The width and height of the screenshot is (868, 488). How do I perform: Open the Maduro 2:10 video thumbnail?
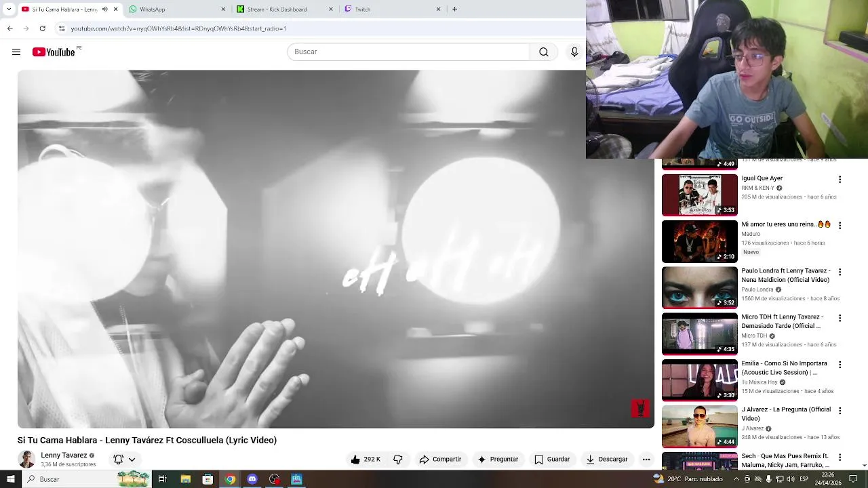(x=699, y=241)
